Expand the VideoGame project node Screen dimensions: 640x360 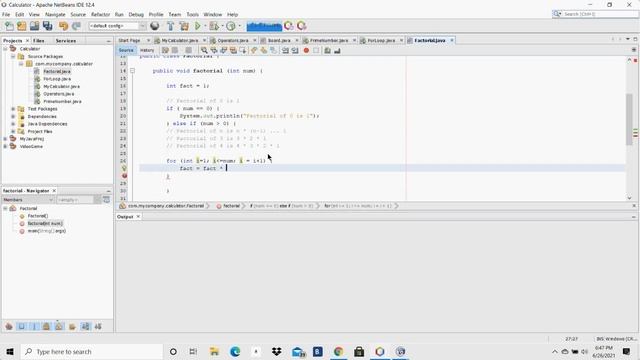pos(5,146)
